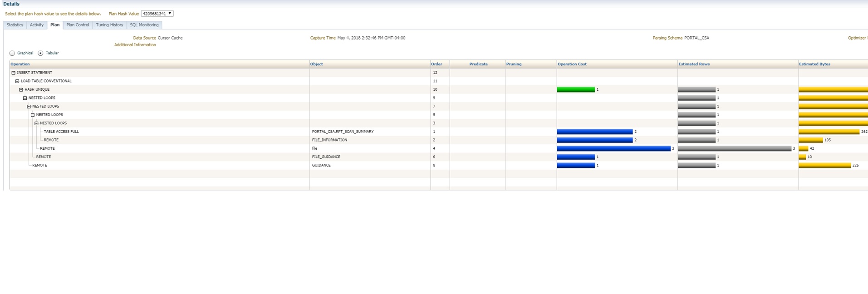Open the Tuning History tab

109,25
